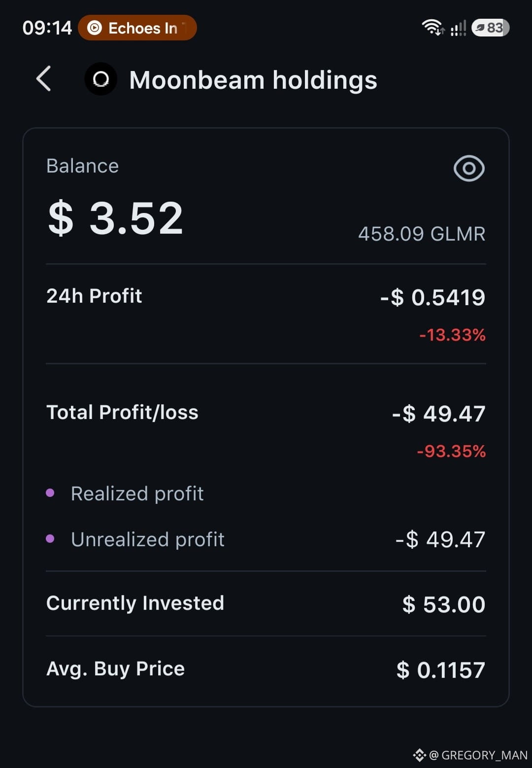Tap the Wi-Fi status icon
Viewport: 532px width, 768px height.
[432, 28]
